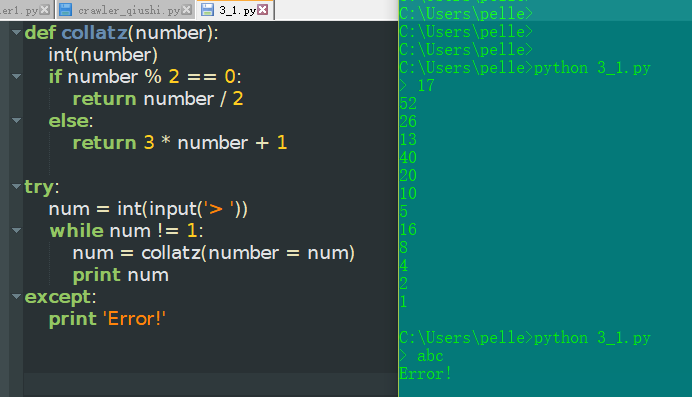Click the 'print num' code line
Image resolution: width=692 pixels, height=397 pixels.
tap(120, 275)
